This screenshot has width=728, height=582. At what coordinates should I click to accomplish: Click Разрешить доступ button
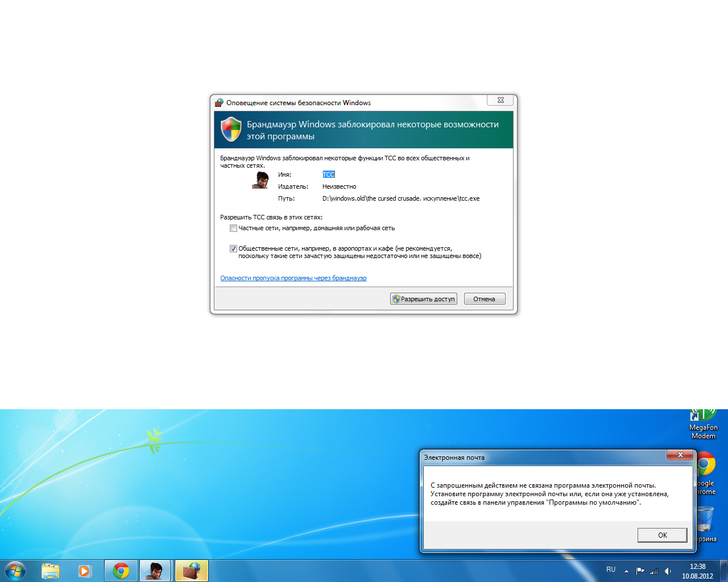424,299
